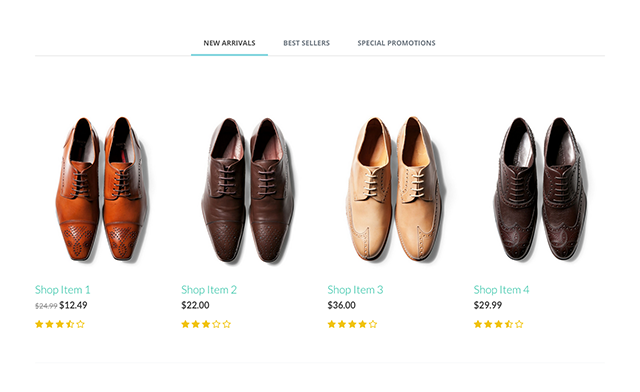Open the Shop Item 4 link
This screenshot has height=392, width=640.
click(x=501, y=290)
